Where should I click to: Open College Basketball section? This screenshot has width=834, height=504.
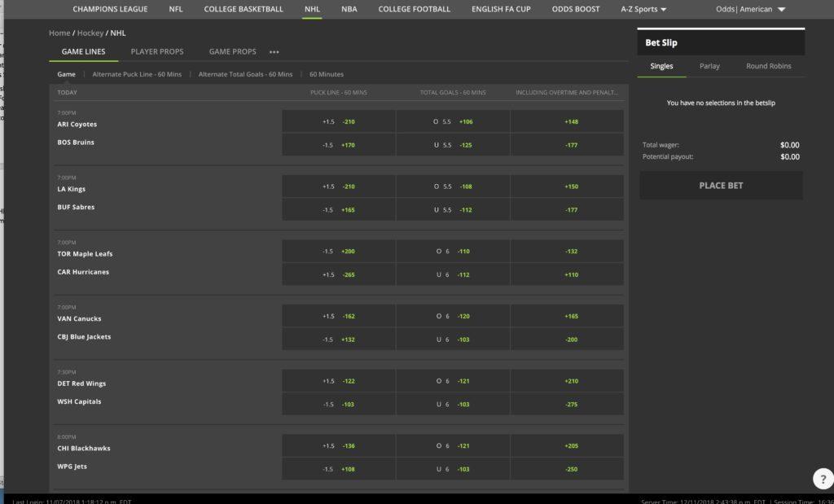pyautogui.click(x=244, y=9)
